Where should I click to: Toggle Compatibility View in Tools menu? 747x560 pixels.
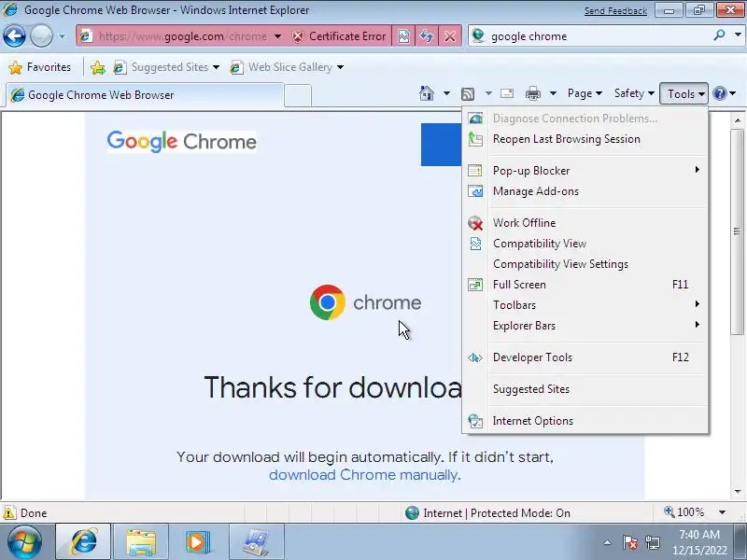pyautogui.click(x=585, y=244)
